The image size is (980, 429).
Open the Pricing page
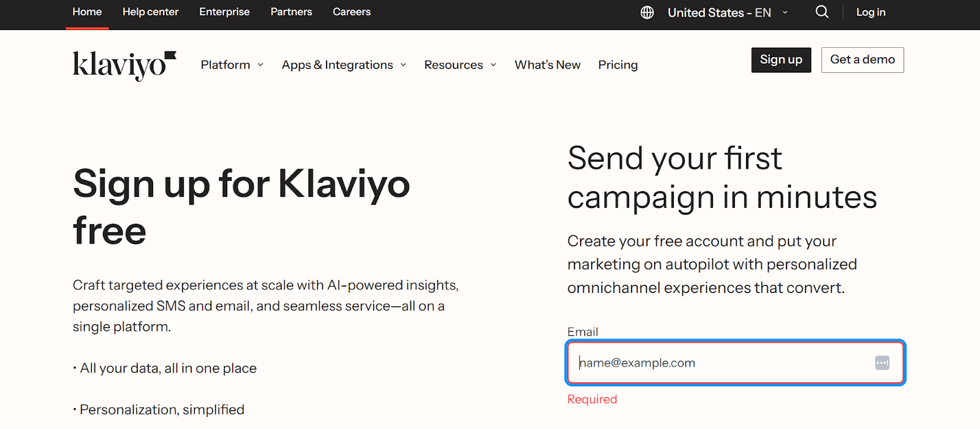(x=617, y=65)
